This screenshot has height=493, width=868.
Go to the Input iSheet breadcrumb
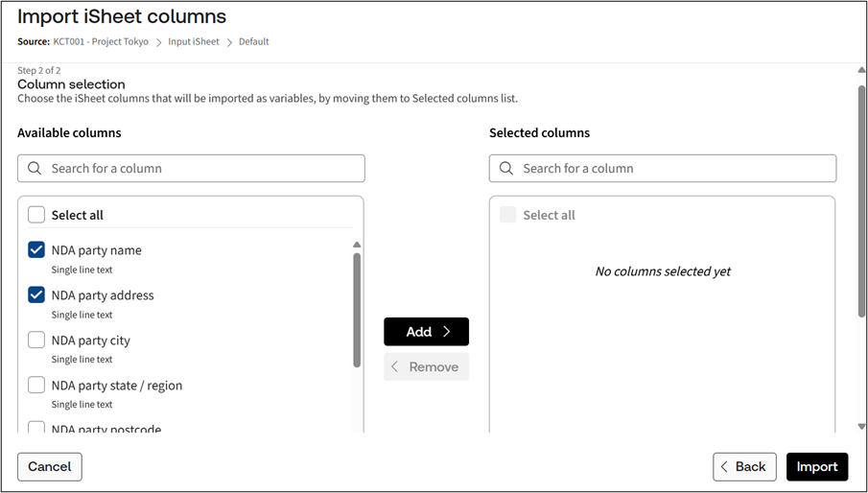click(194, 42)
